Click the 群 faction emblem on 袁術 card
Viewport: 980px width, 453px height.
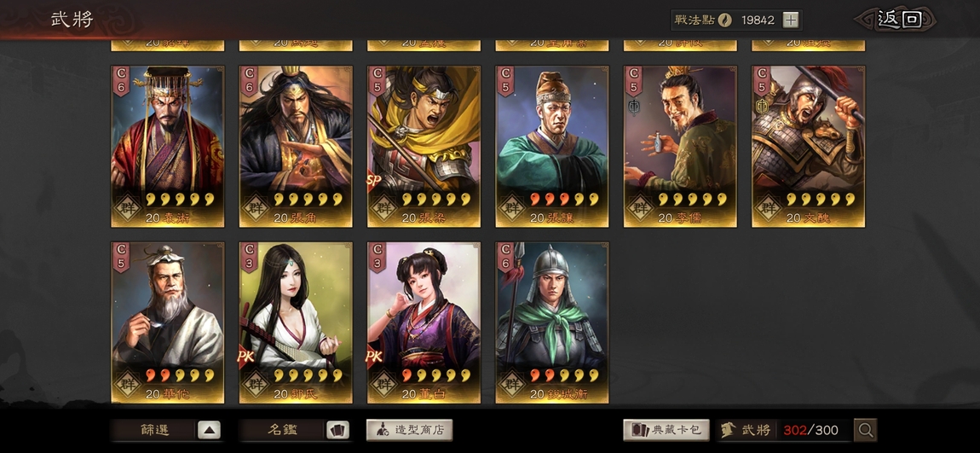[128, 207]
